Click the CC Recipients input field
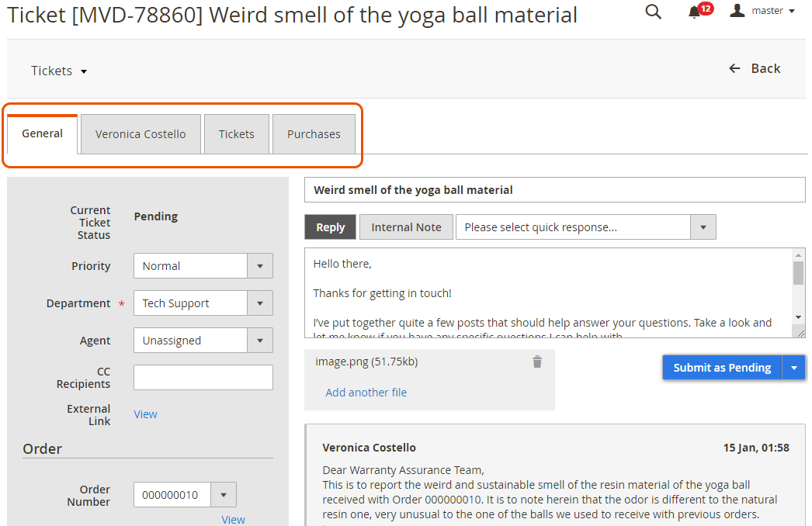 coord(203,377)
